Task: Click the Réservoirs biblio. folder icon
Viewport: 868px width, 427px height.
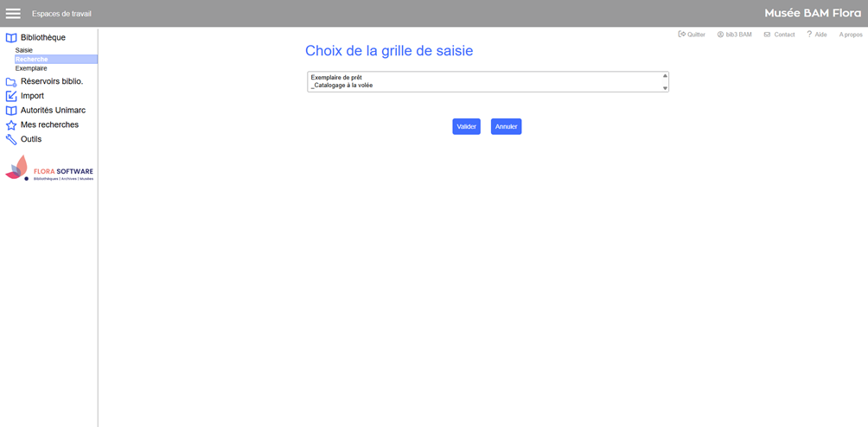Action: pyautogui.click(x=11, y=82)
